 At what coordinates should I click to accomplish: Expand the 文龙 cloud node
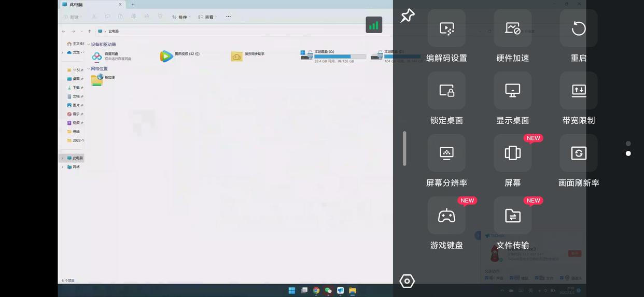(63, 52)
